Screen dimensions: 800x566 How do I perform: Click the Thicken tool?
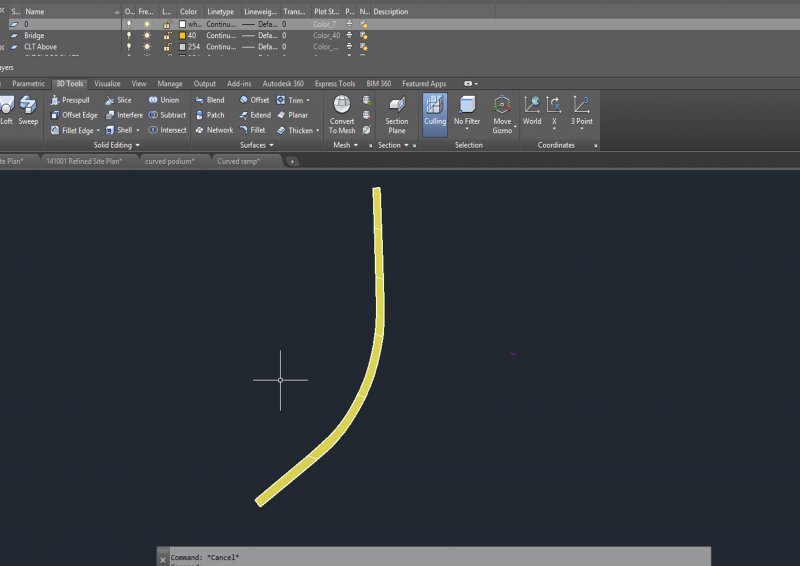(295, 130)
